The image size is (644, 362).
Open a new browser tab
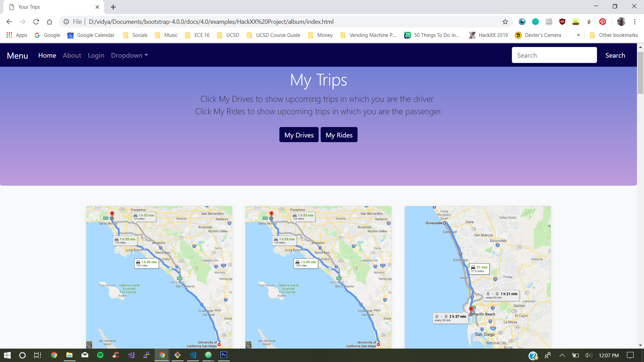point(113,7)
